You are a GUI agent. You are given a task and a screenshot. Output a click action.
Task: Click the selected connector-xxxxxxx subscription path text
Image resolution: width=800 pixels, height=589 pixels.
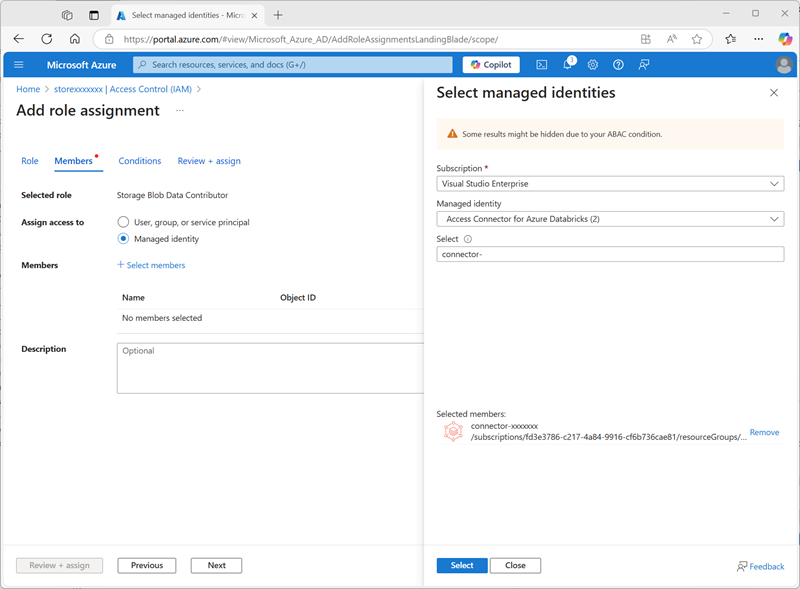point(608,437)
